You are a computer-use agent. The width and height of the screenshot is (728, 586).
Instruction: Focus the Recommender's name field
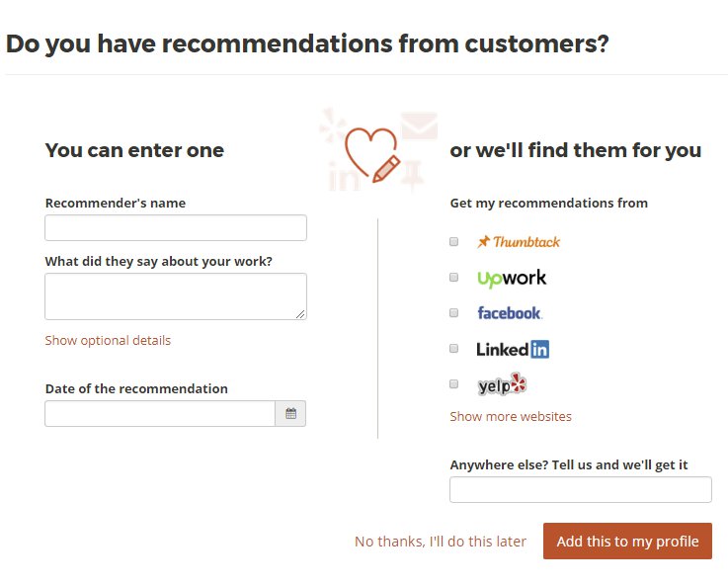pos(176,228)
